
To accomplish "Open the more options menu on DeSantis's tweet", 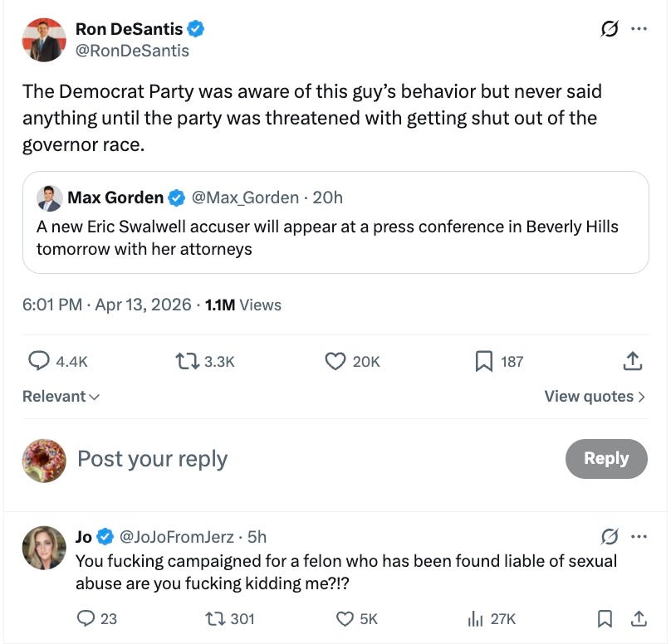I will [640, 27].
